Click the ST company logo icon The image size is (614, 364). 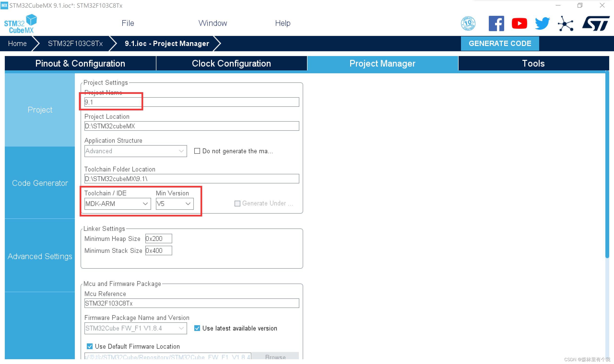[596, 23]
